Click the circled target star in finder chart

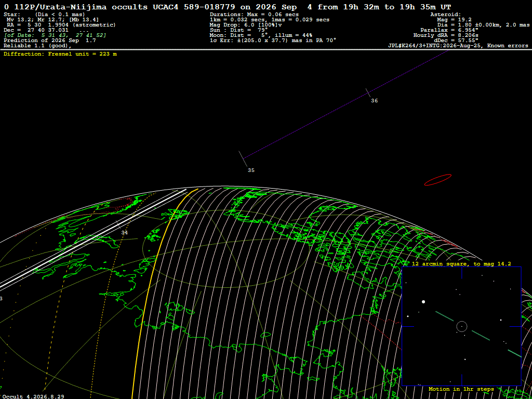tap(462, 326)
